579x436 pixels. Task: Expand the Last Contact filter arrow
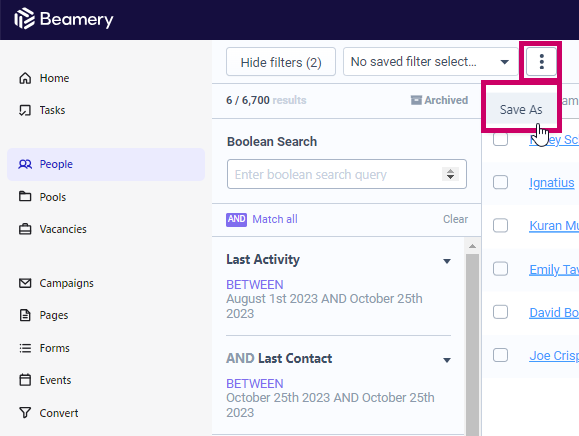(x=447, y=360)
